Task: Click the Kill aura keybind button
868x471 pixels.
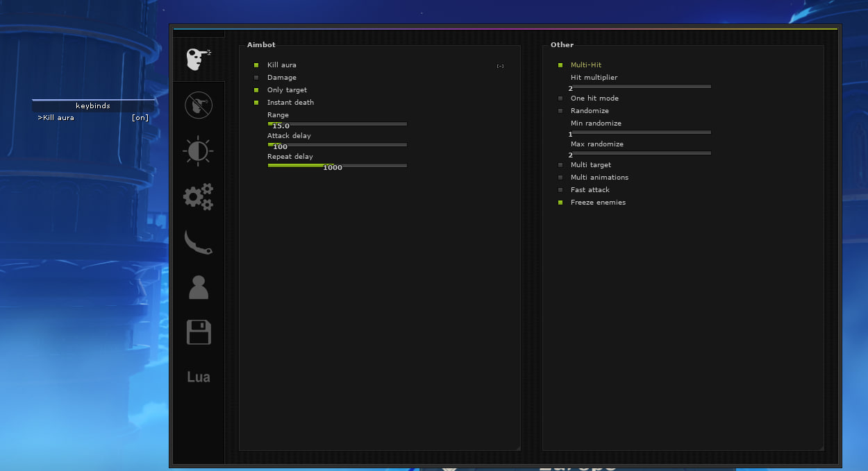Action: tap(500, 66)
